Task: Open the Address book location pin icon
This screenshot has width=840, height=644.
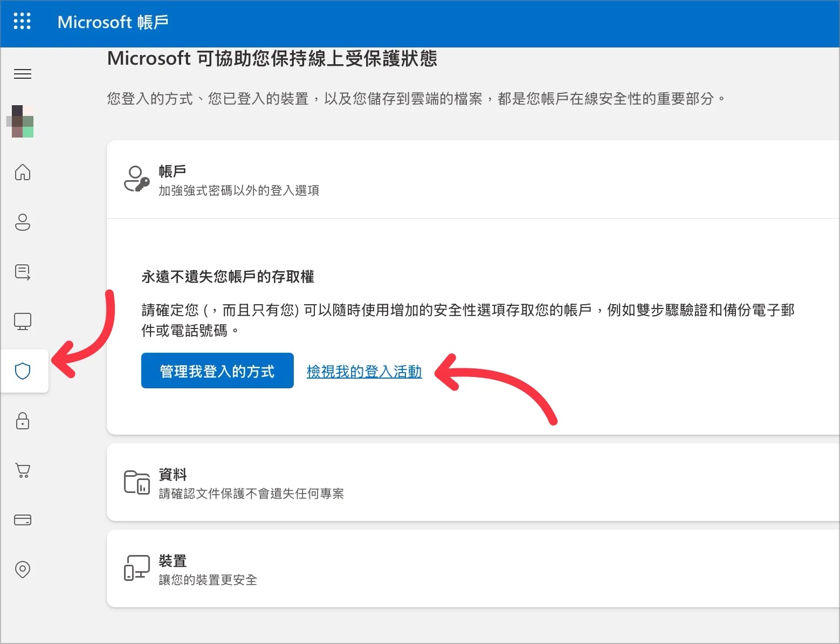Action: coord(23,570)
